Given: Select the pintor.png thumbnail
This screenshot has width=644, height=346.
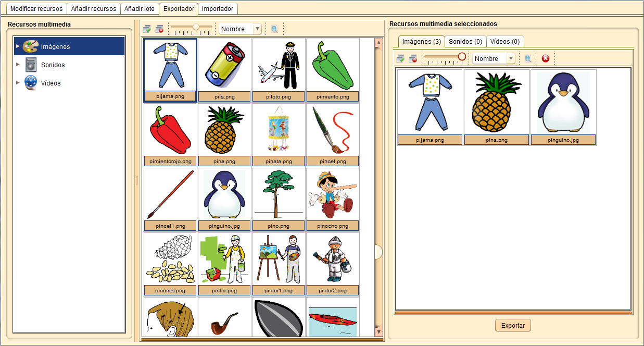Looking at the screenshot, I should point(224,264).
